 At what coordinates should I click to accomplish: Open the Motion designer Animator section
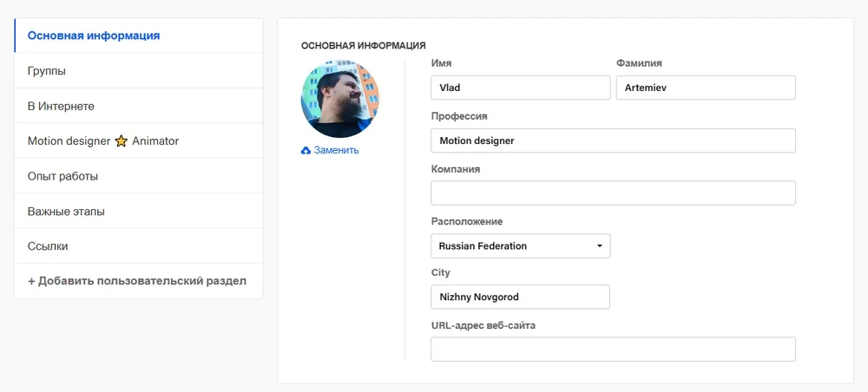click(103, 141)
